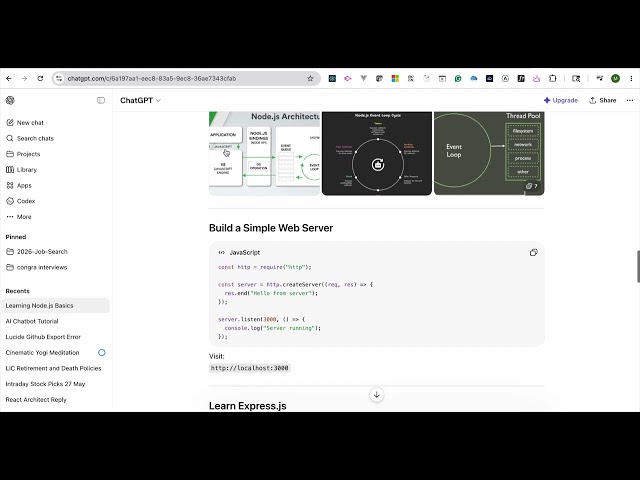Click blue status circle beside Cinematic Yogi Meditation
Screen dimensions: 640x480
[x=102, y=352]
